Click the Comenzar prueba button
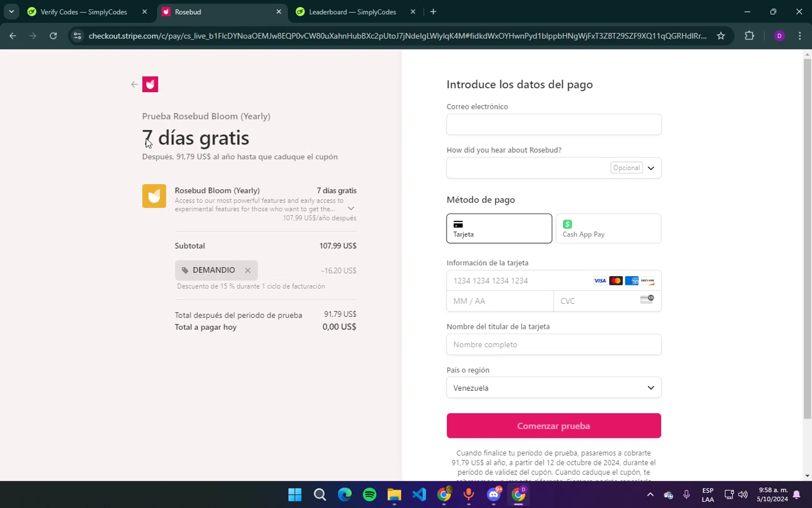Viewport: 812px width, 508px height. [x=554, y=426]
